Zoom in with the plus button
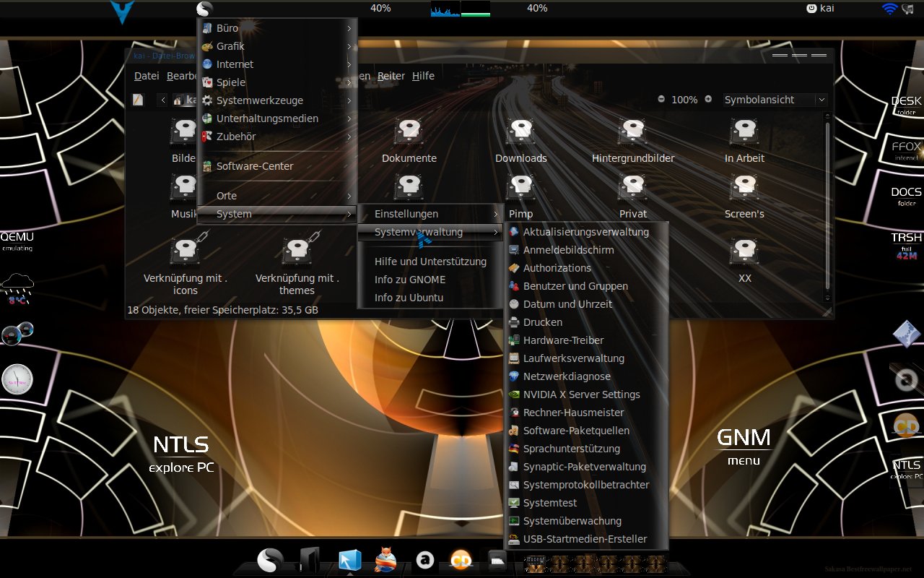The height and width of the screenshot is (578, 924). coord(708,100)
